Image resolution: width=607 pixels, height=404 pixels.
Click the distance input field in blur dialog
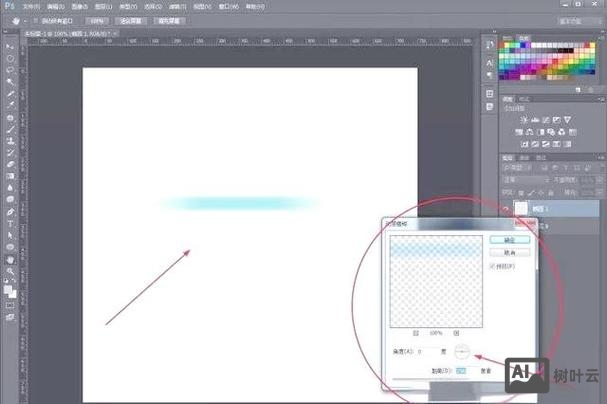tap(461, 370)
